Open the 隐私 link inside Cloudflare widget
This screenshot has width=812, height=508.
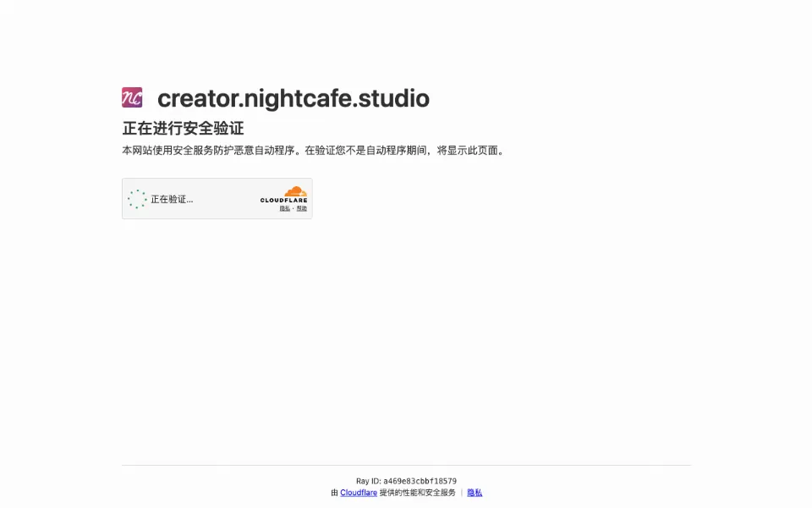pyautogui.click(x=285, y=208)
